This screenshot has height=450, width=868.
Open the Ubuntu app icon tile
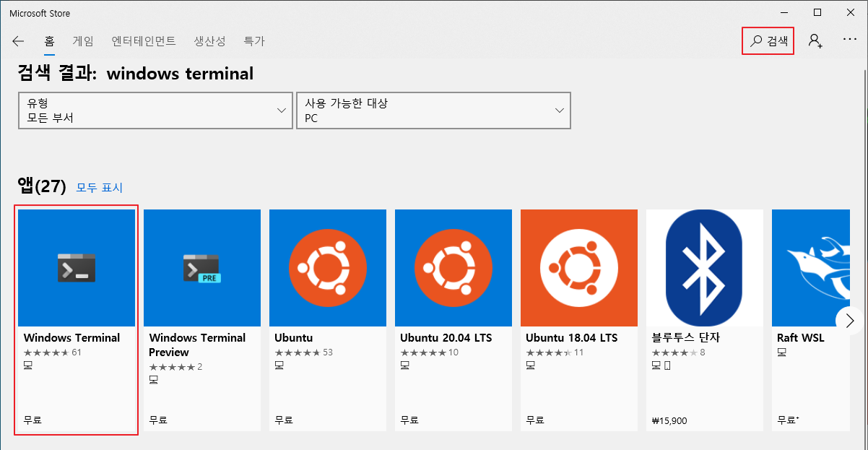point(328,268)
